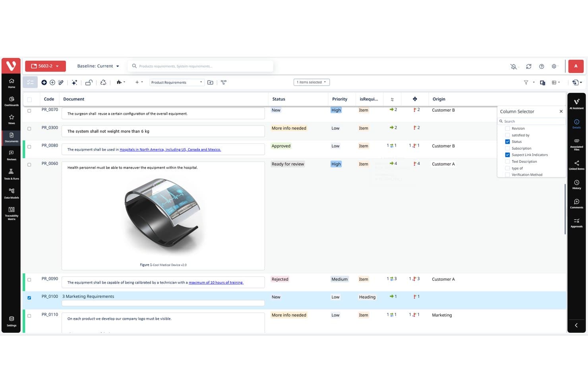
Task: Open the Product Requirements view dropdown
Action: tap(177, 82)
